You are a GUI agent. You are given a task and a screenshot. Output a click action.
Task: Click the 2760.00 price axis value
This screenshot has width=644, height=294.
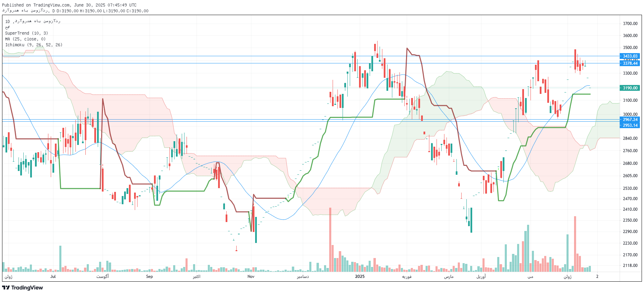630,151
